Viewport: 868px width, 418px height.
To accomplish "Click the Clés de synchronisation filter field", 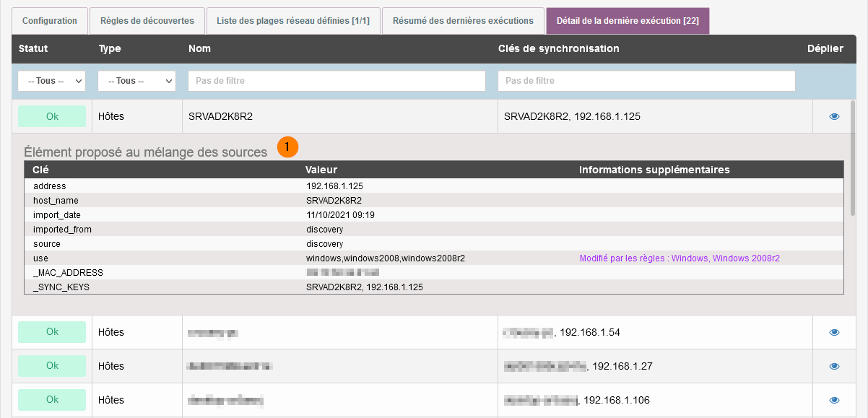I will pyautogui.click(x=646, y=81).
